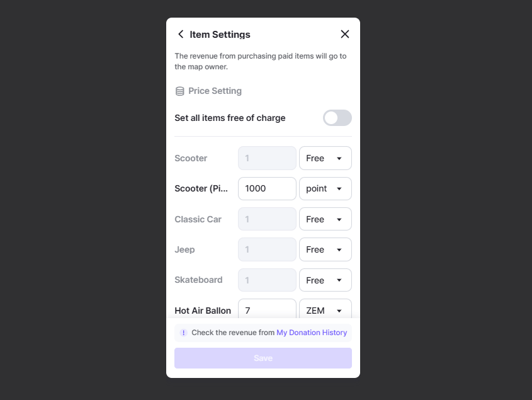The width and height of the screenshot is (532, 400).
Task: Toggle Set all items free of charge
Action: click(337, 118)
